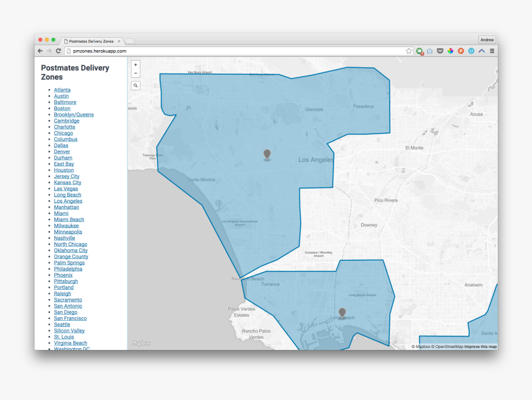
Task: Select the Dallas link
Action: [61, 145]
